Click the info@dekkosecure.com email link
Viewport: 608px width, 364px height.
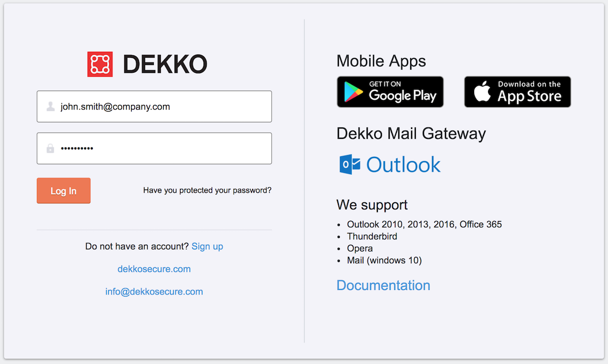154,292
